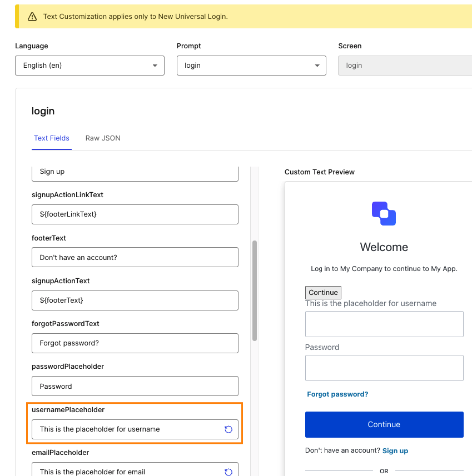The height and width of the screenshot is (476, 472).
Task: Edit the footerText input field
Action: click(x=135, y=257)
